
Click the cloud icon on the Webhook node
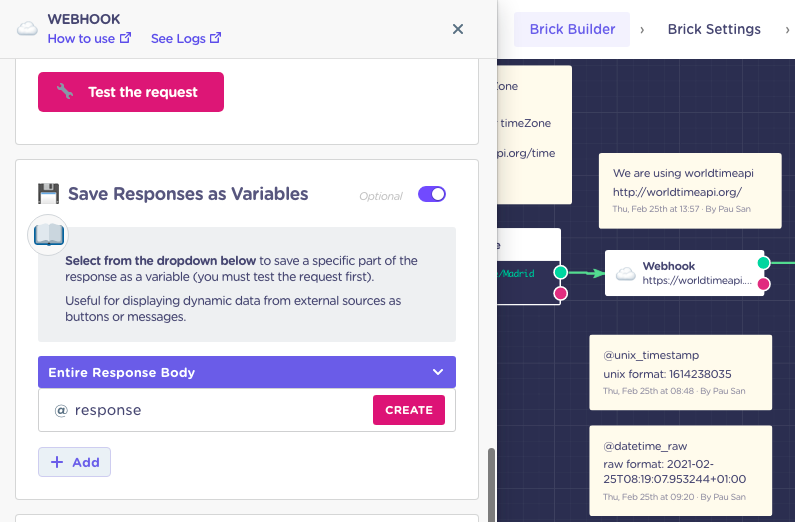(x=626, y=274)
